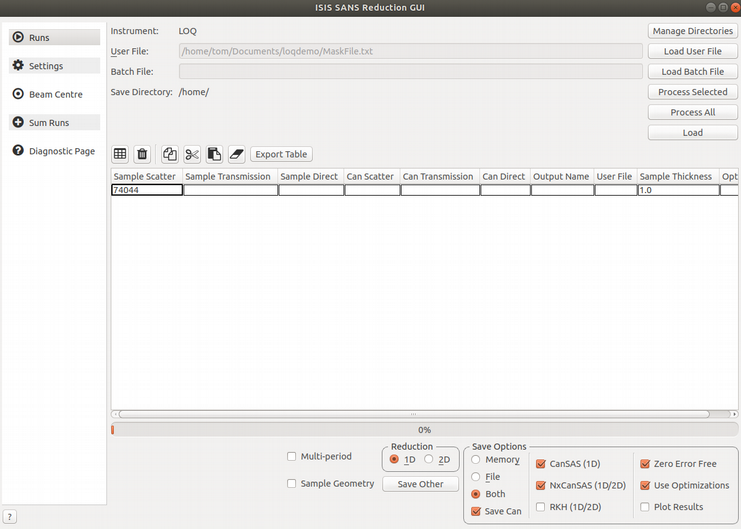Paste rows using the paste icon
Screen dimensions: 741x529
point(214,154)
